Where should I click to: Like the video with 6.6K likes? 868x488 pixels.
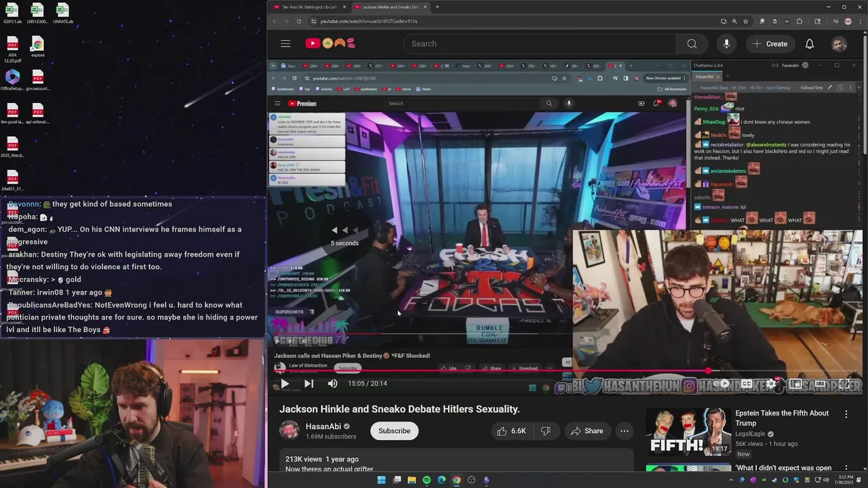click(511, 431)
